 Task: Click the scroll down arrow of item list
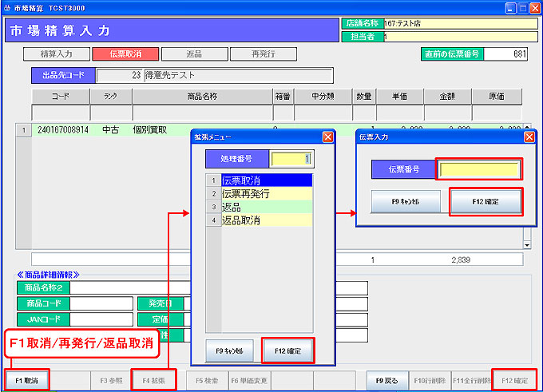point(527,245)
